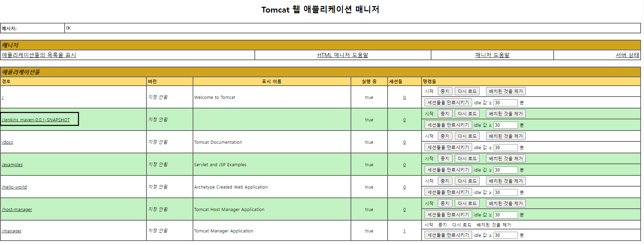This screenshot has height=245, width=644.
Task: Click sessions count 1 for /manager app
Action: (x=405, y=231)
